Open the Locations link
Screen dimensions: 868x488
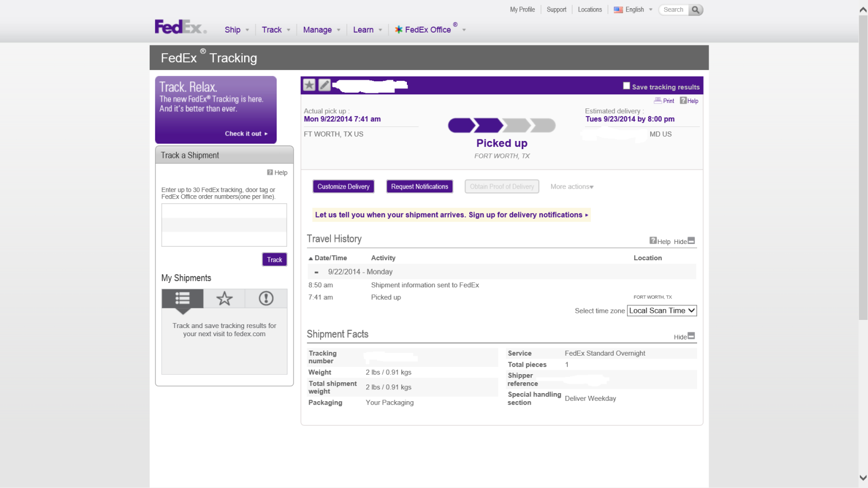point(590,10)
